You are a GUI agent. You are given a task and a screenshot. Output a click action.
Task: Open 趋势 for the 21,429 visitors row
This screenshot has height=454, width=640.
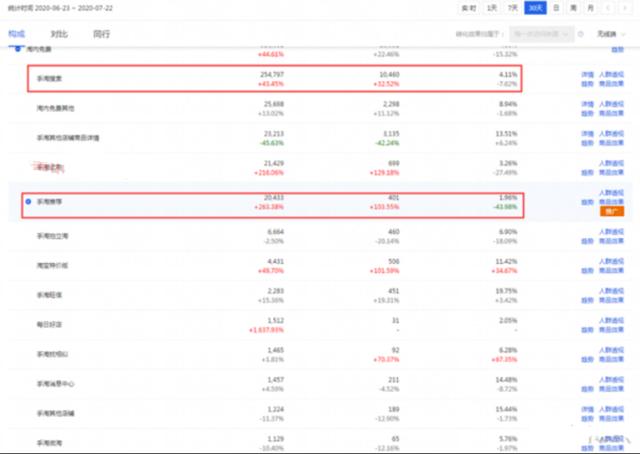(587, 172)
